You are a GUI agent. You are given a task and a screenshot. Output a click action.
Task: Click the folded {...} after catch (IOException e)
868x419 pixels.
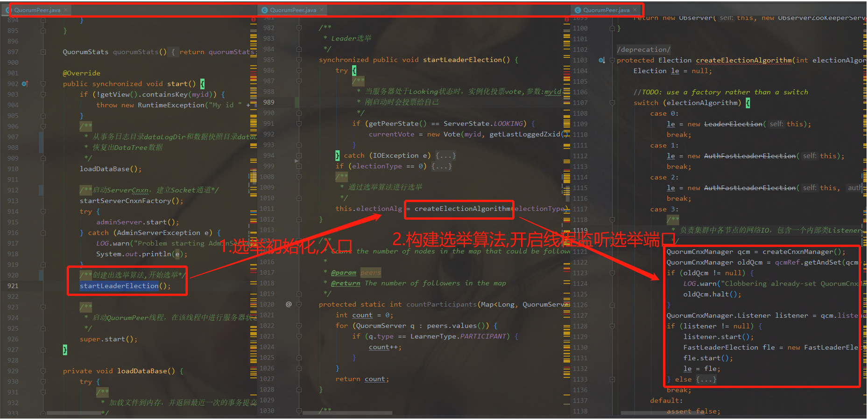pyautogui.click(x=445, y=156)
